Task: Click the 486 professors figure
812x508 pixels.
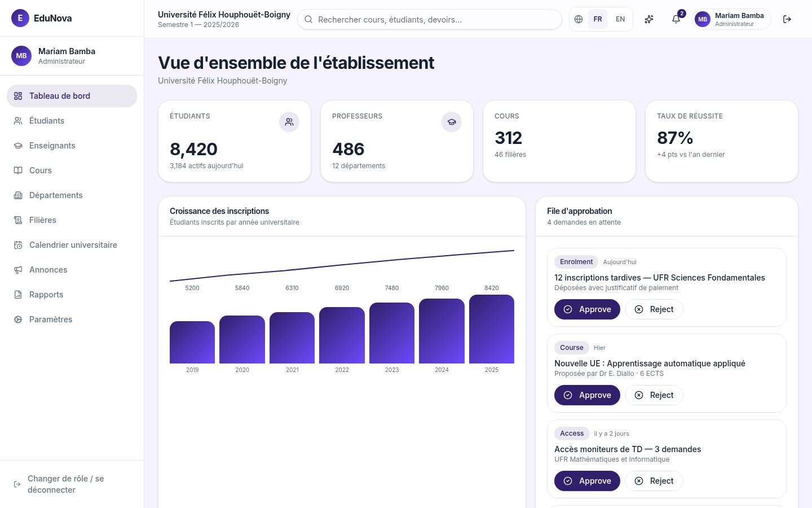Action: click(348, 149)
